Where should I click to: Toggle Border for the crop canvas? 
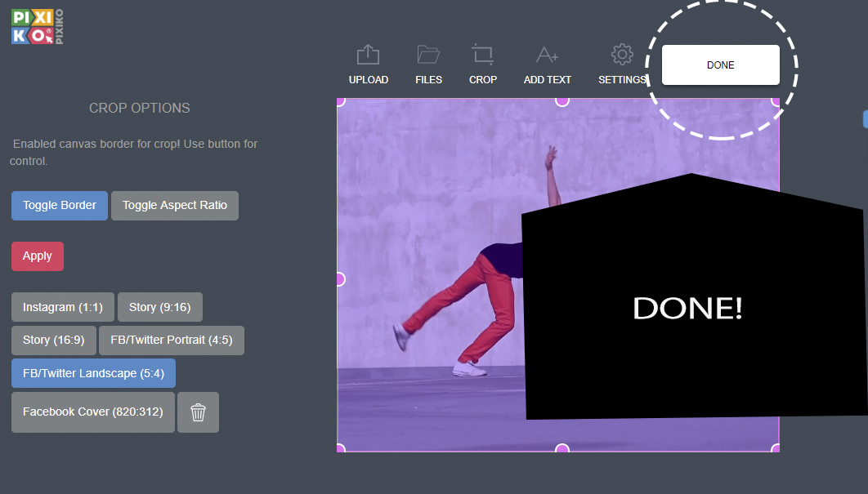(60, 205)
